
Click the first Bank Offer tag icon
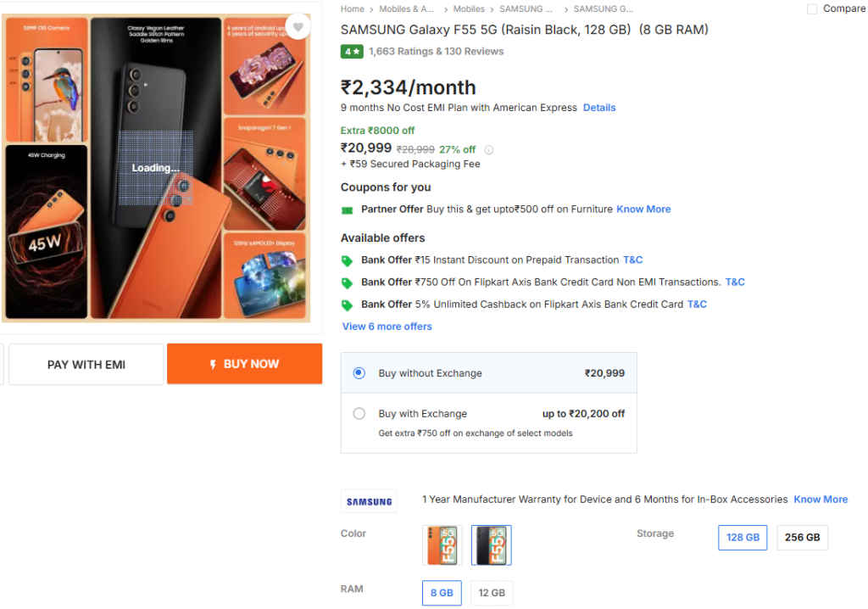(x=347, y=260)
